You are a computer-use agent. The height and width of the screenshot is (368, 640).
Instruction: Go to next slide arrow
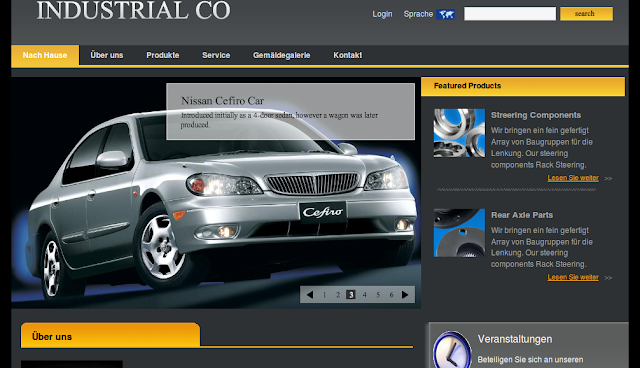pos(405,295)
